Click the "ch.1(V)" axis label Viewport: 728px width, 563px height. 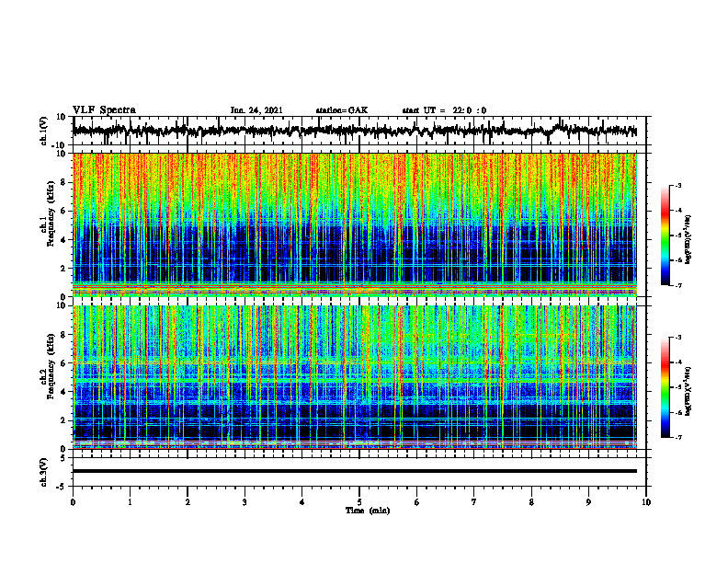point(44,131)
